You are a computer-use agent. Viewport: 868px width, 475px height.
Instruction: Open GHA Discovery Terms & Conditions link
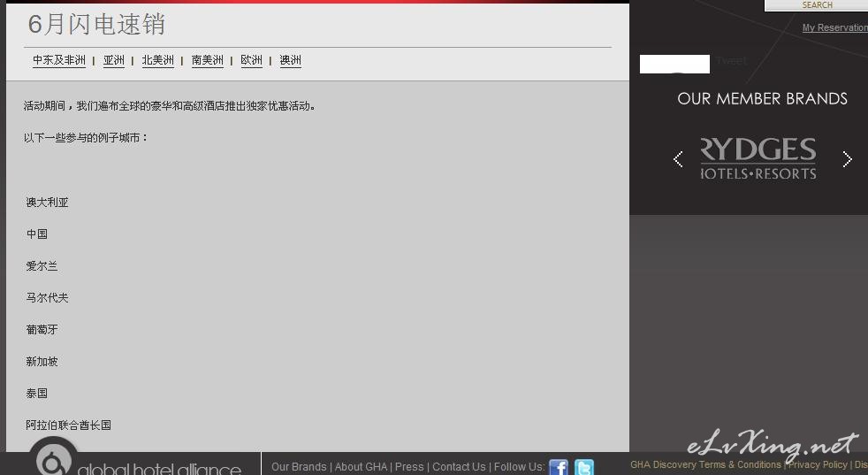(x=705, y=464)
